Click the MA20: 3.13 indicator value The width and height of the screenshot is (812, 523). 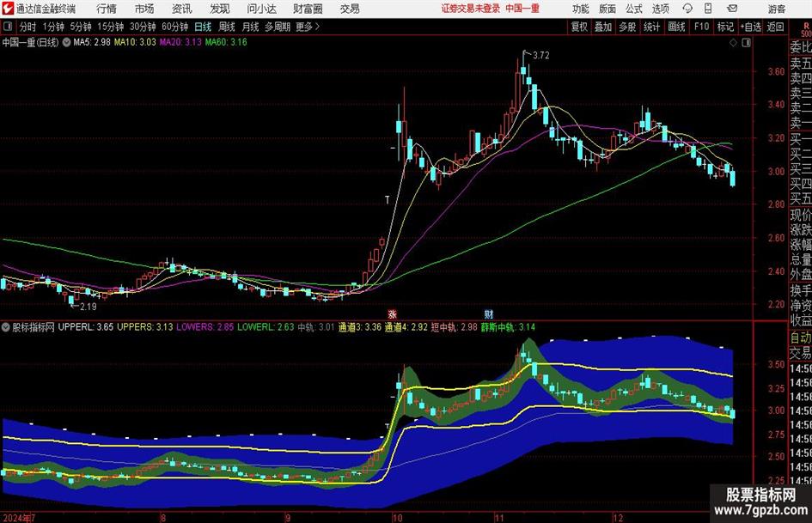180,42
